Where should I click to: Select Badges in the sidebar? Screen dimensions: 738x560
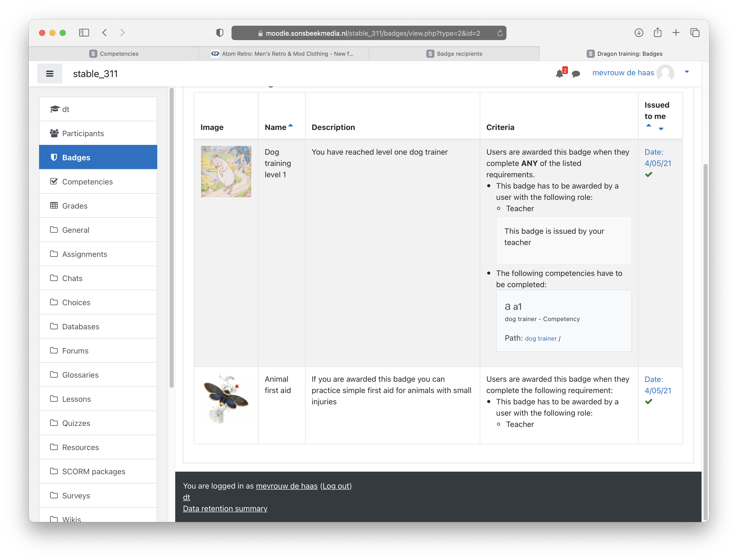pos(98,157)
